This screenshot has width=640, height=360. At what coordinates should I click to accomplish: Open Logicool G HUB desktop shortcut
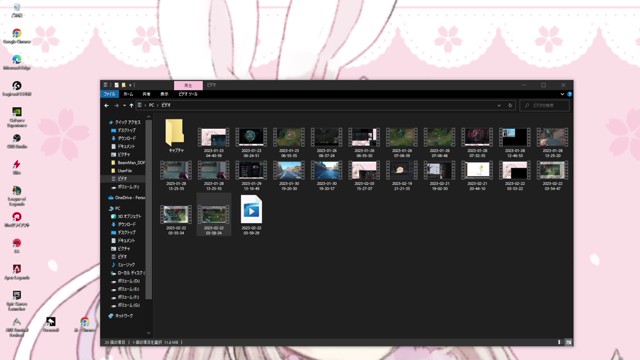[x=17, y=88]
